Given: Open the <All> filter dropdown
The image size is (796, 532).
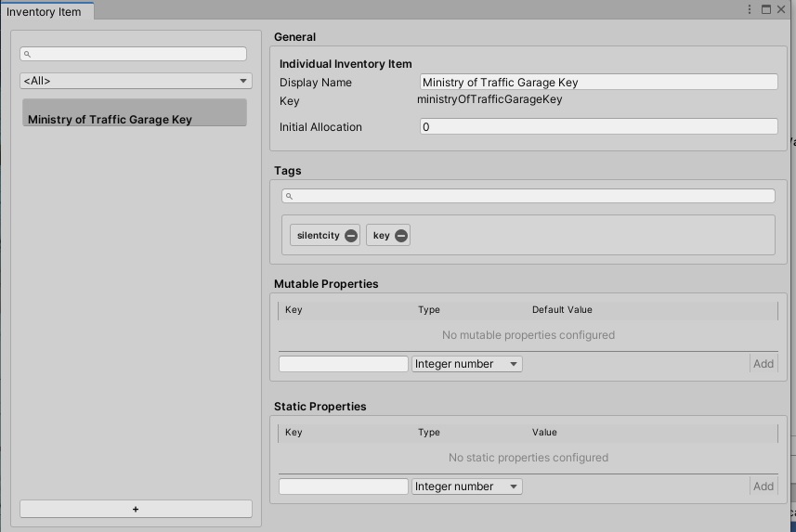Looking at the screenshot, I should pos(136,81).
